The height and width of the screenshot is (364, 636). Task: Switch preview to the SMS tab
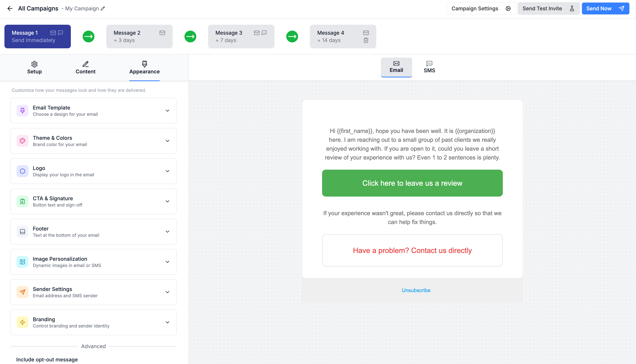click(429, 67)
